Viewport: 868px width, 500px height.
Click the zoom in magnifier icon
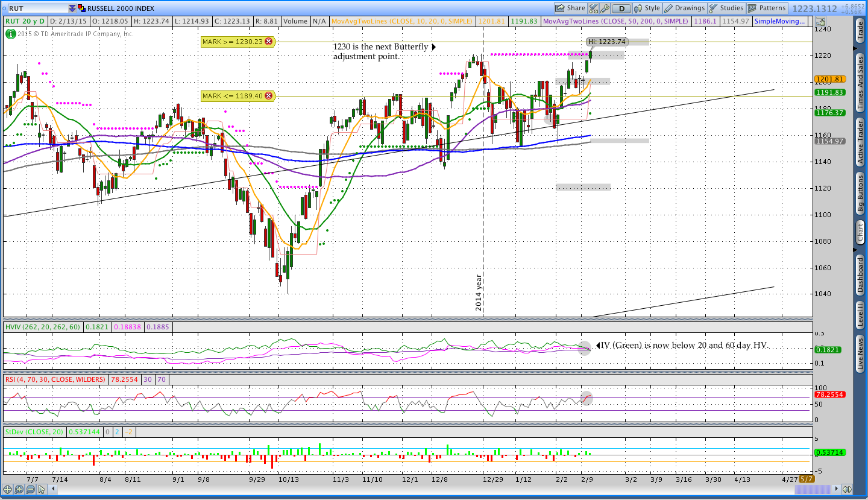19,489
